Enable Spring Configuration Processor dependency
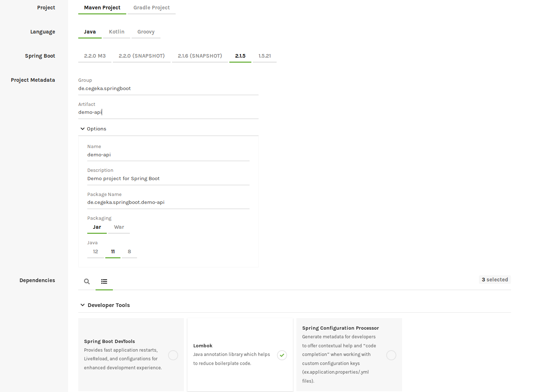This screenshot has width=533, height=392. [x=391, y=355]
